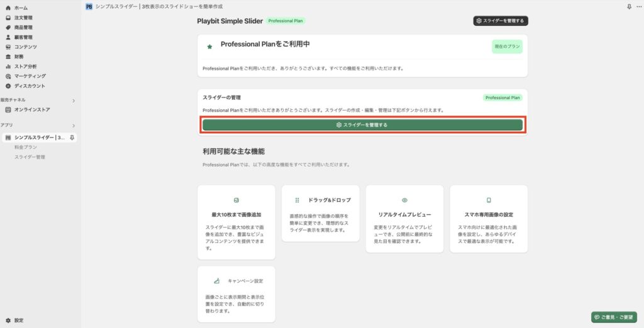Open the コンテンツ icon
The image size is (644, 328).
8,46
